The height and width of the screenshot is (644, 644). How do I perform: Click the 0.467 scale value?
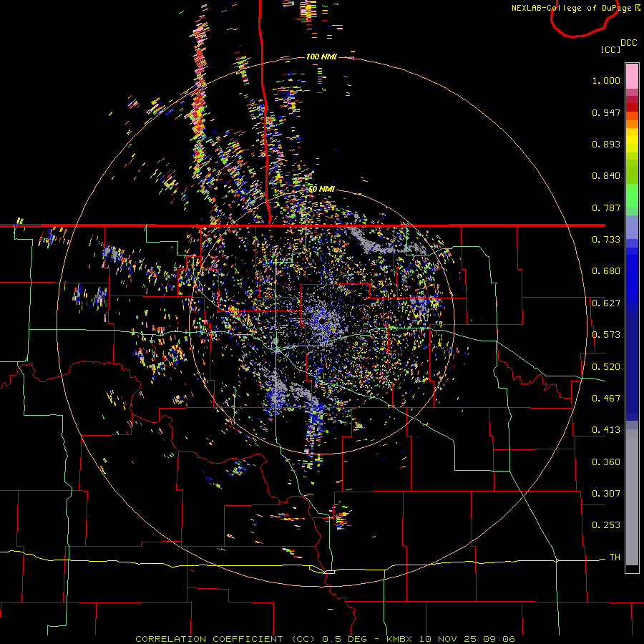606,399
